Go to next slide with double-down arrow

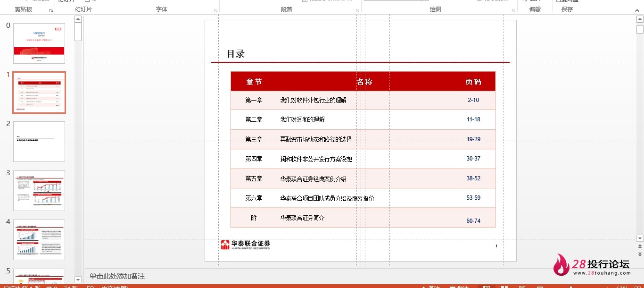tap(640, 254)
